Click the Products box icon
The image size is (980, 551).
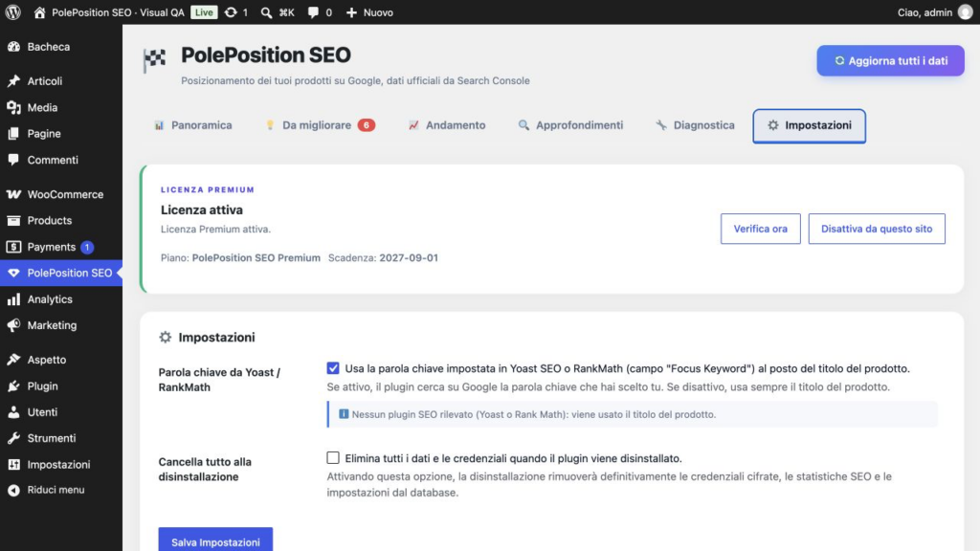(x=13, y=221)
